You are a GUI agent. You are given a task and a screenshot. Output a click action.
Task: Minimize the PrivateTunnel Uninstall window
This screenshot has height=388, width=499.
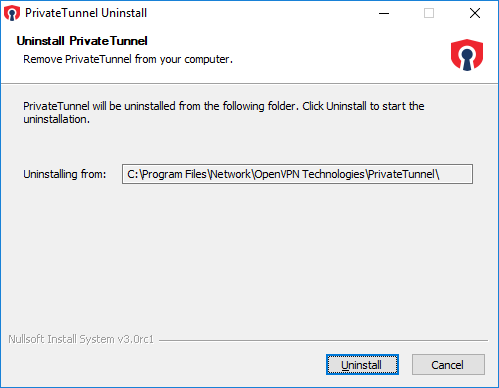coord(384,13)
